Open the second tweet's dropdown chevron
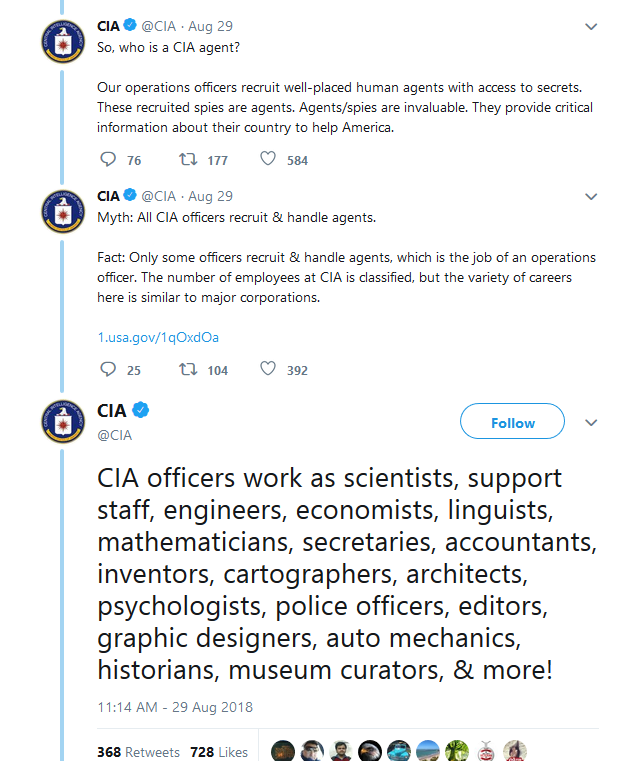This screenshot has height=761, width=639. (591, 196)
